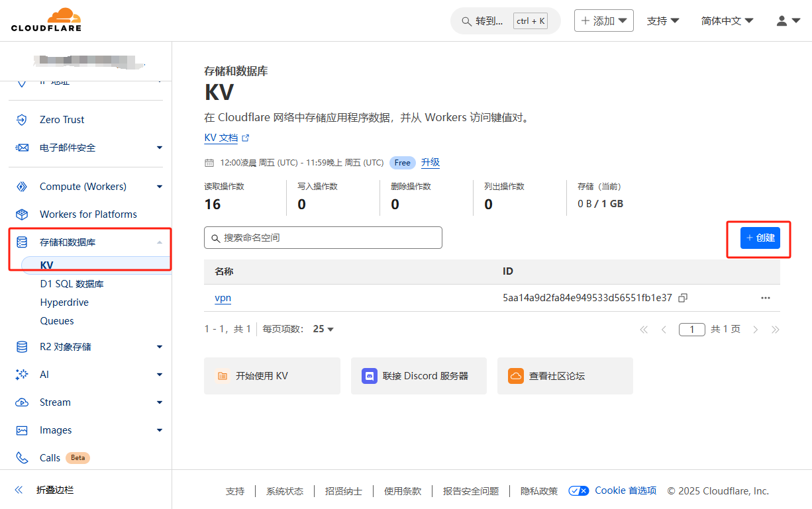Open the three-dot menu for vpn row
This screenshot has width=812, height=509.
(766, 298)
